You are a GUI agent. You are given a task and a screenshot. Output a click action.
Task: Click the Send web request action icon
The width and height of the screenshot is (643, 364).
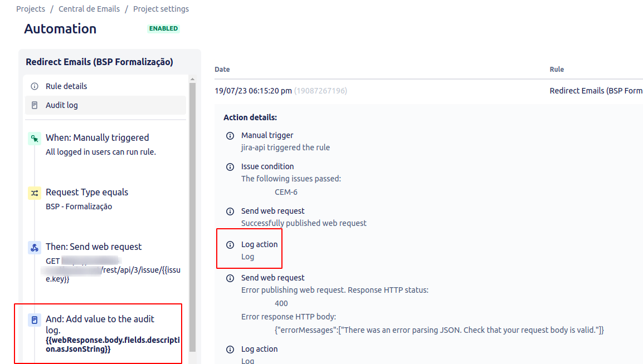click(35, 247)
